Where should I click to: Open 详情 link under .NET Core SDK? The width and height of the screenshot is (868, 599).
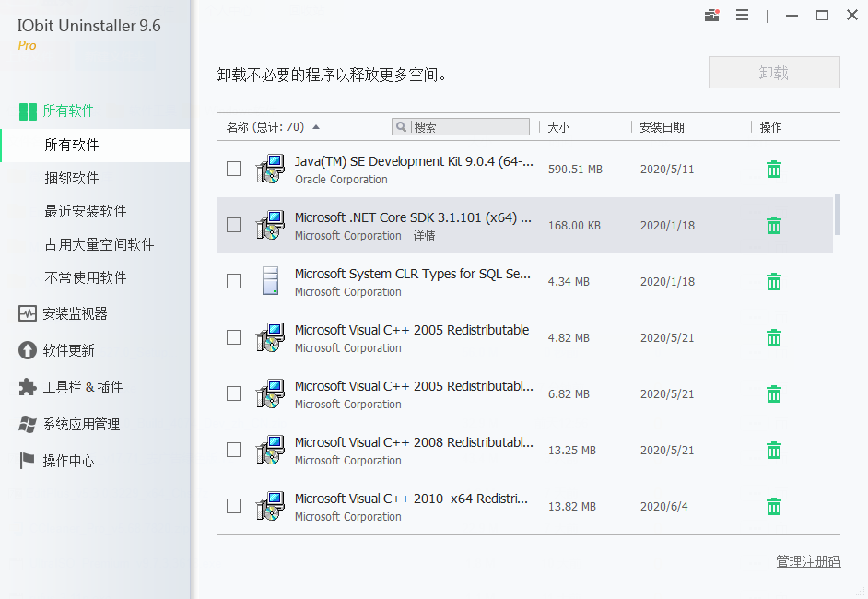point(425,236)
